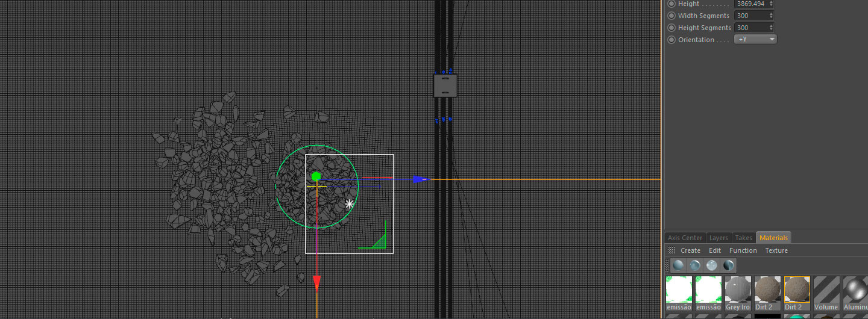
Task: Toggle the Height Segments keyframe dot
Action: tap(671, 28)
